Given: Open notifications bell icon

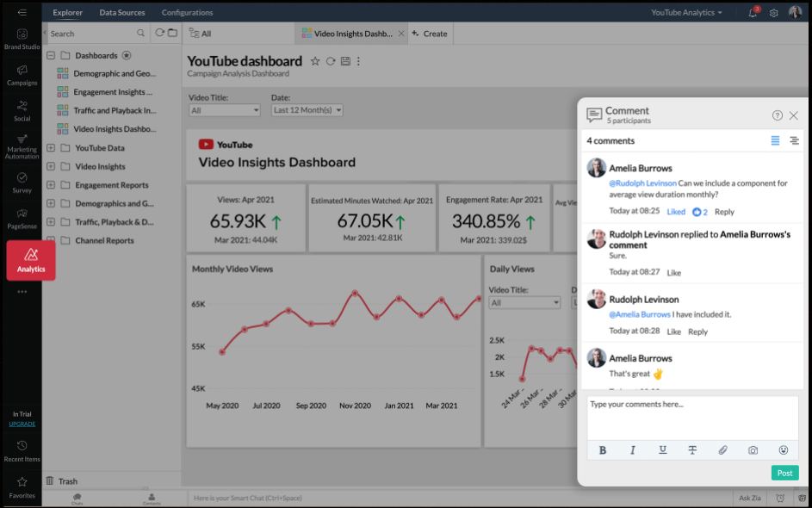Looking at the screenshot, I should pyautogui.click(x=753, y=12).
